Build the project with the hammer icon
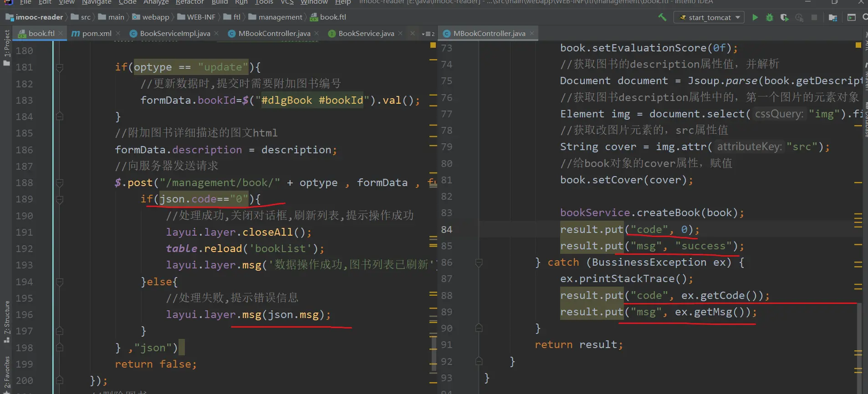868x394 pixels. point(662,17)
